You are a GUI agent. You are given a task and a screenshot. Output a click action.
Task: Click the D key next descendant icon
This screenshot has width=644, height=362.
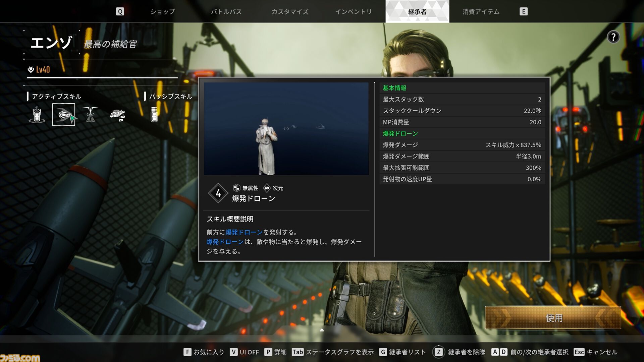tap(503, 352)
